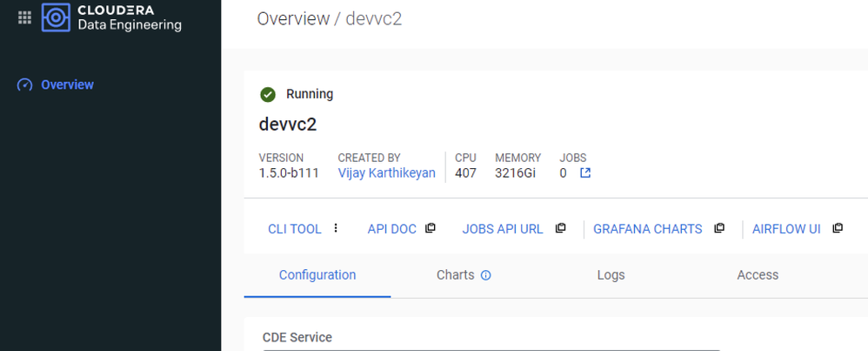
Task: Open the Logs tab
Action: coord(611,274)
